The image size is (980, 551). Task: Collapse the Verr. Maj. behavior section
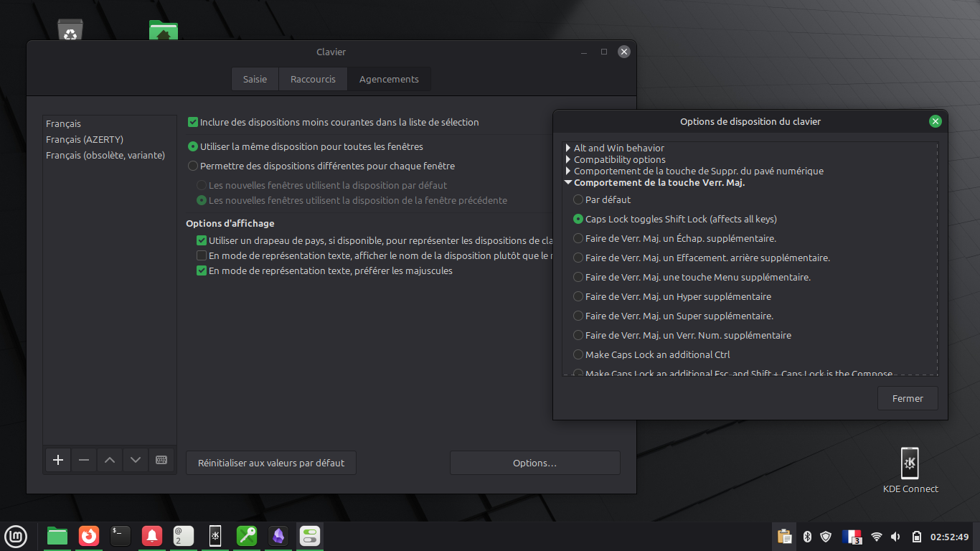click(568, 183)
